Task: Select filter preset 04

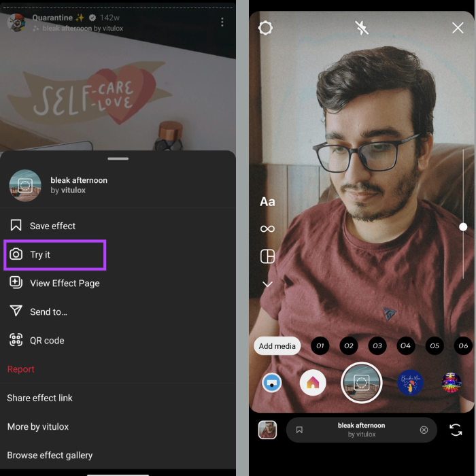Action: (x=405, y=345)
